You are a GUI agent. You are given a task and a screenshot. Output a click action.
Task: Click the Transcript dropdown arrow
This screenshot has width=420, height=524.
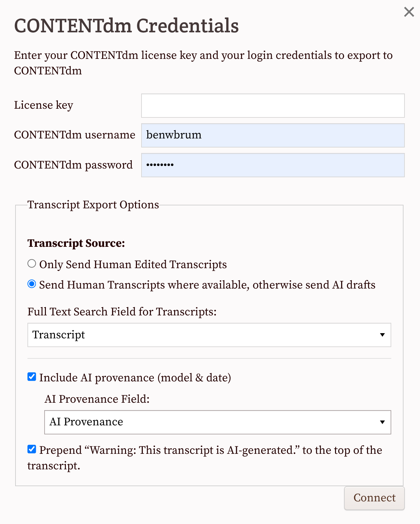click(x=382, y=335)
